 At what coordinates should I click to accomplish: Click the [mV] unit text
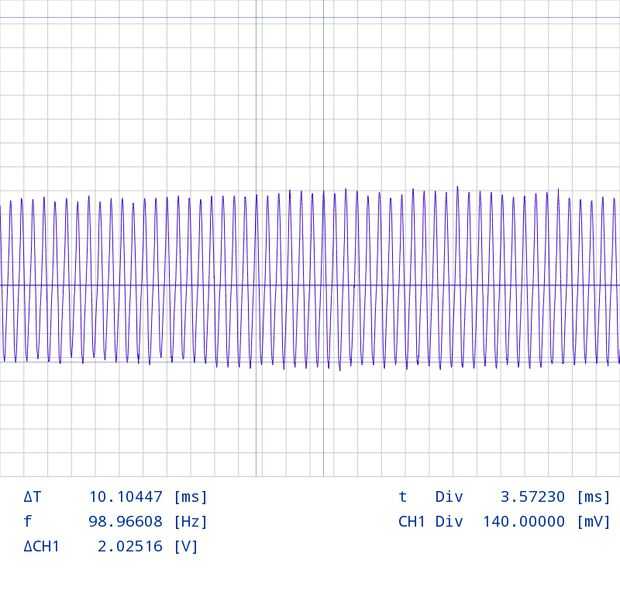pos(594,522)
